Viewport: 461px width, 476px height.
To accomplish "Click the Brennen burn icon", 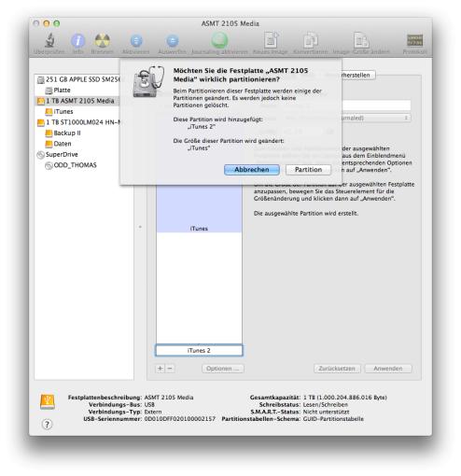I will pyautogui.click(x=102, y=40).
